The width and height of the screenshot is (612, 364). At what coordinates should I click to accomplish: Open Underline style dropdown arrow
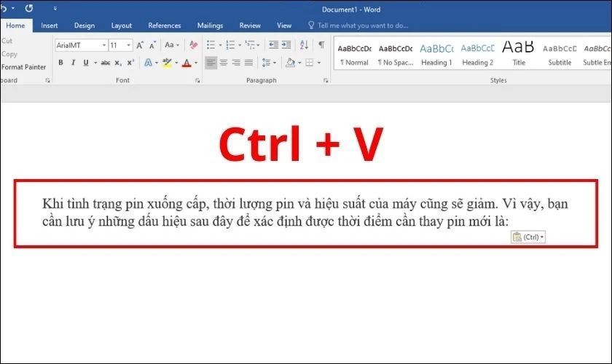click(x=95, y=63)
